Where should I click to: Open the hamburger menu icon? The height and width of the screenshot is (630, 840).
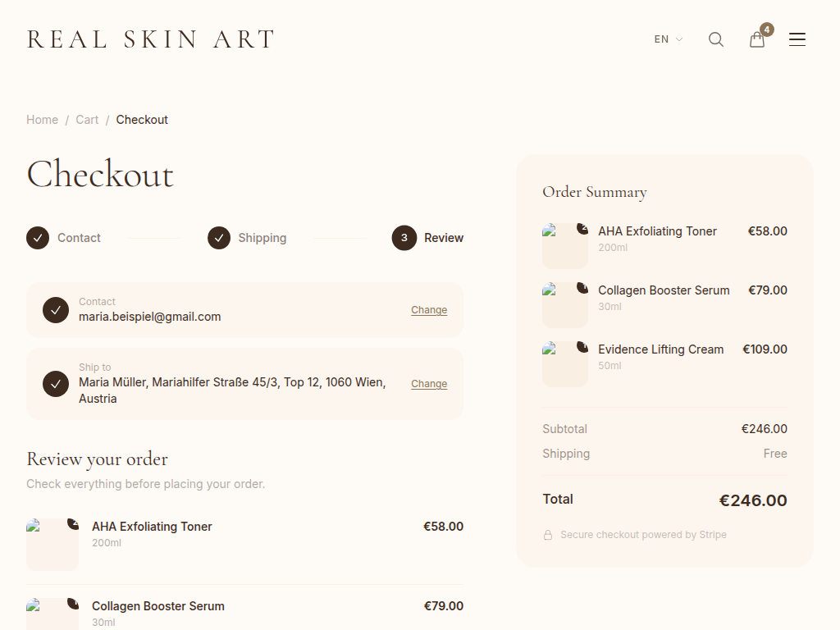coord(797,39)
